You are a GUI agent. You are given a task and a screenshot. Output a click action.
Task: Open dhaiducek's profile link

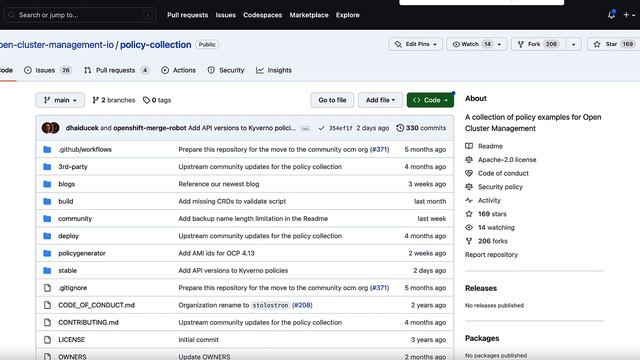click(x=82, y=128)
